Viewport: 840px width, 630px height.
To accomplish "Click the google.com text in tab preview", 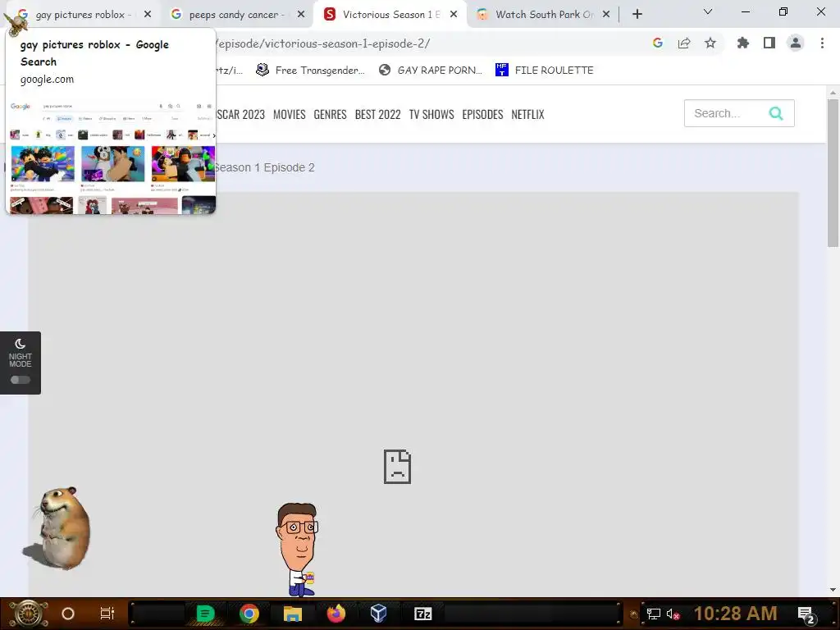I will click(x=47, y=80).
